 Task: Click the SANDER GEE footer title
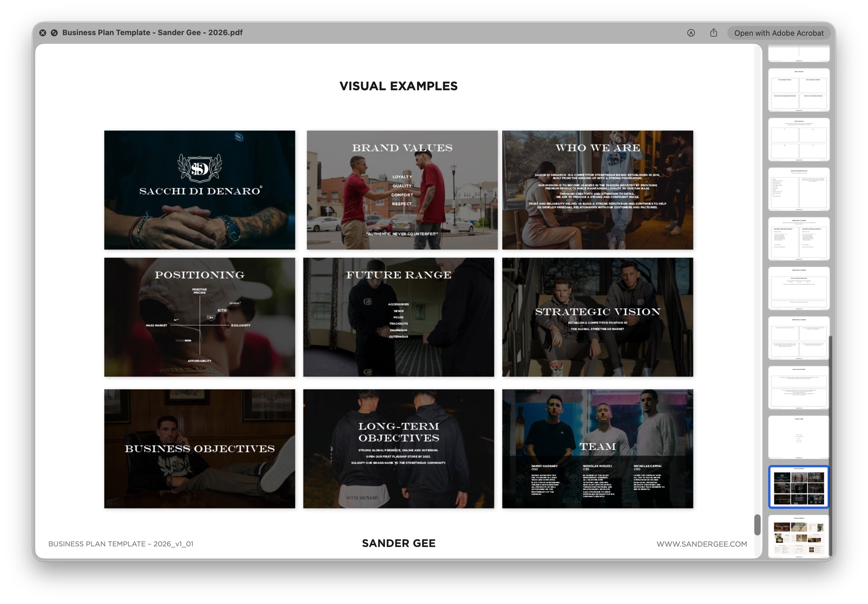click(x=399, y=543)
